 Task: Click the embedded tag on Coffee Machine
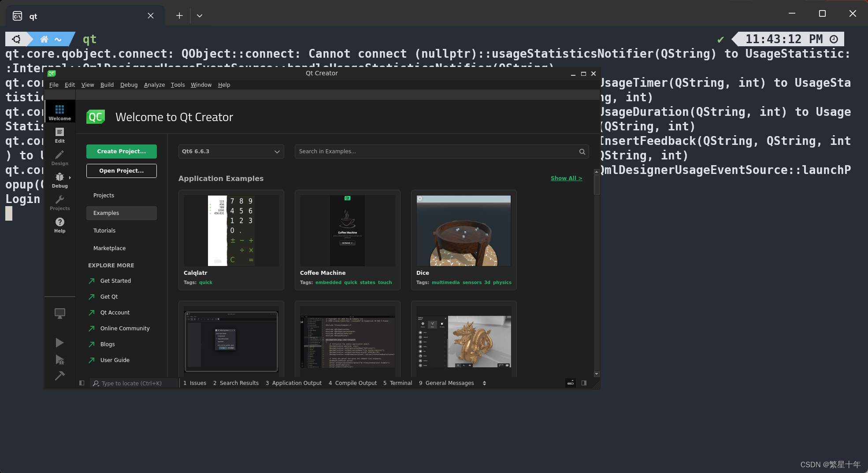click(328, 283)
